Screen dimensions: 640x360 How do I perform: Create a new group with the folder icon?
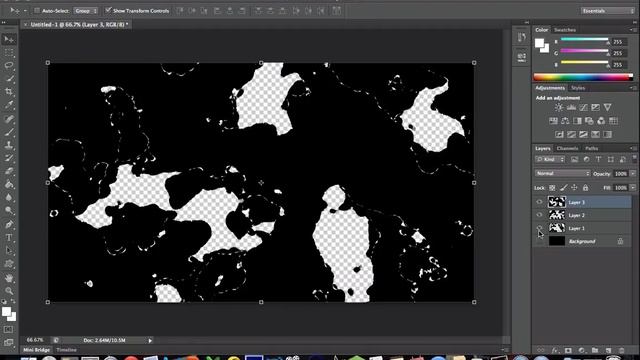tap(595, 350)
